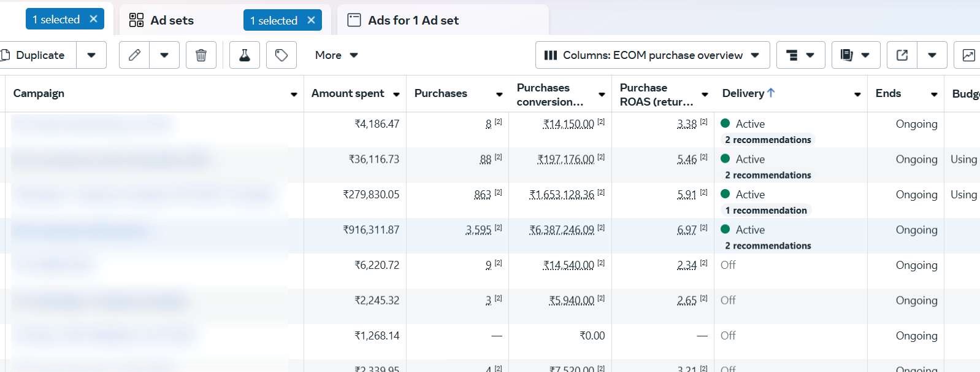
Task: Click the ₹14,540.00 conversion value
Action: [x=568, y=265]
